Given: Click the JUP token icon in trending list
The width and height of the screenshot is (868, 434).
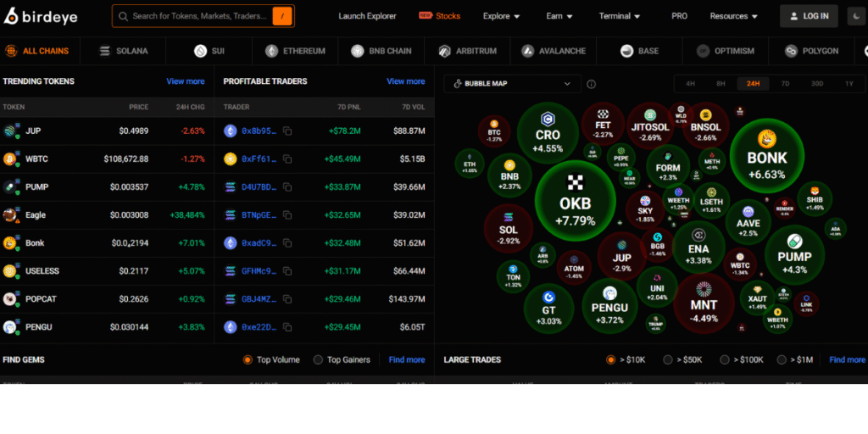Looking at the screenshot, I should click(10, 131).
